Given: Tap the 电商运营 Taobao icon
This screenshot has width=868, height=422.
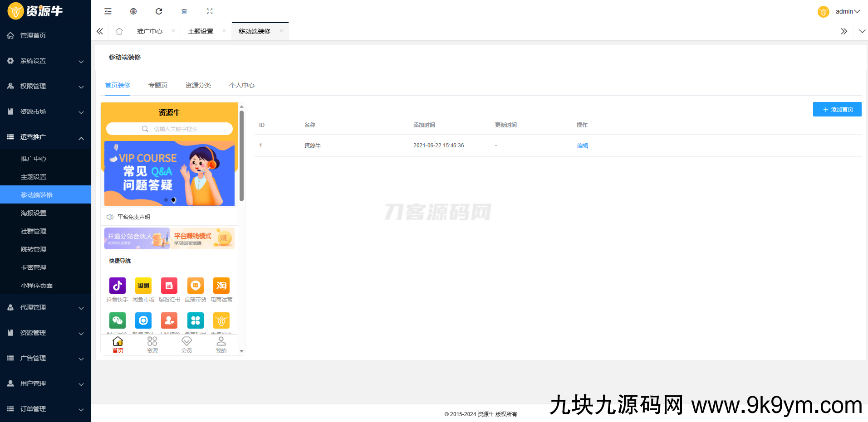Looking at the screenshot, I should coord(221,286).
